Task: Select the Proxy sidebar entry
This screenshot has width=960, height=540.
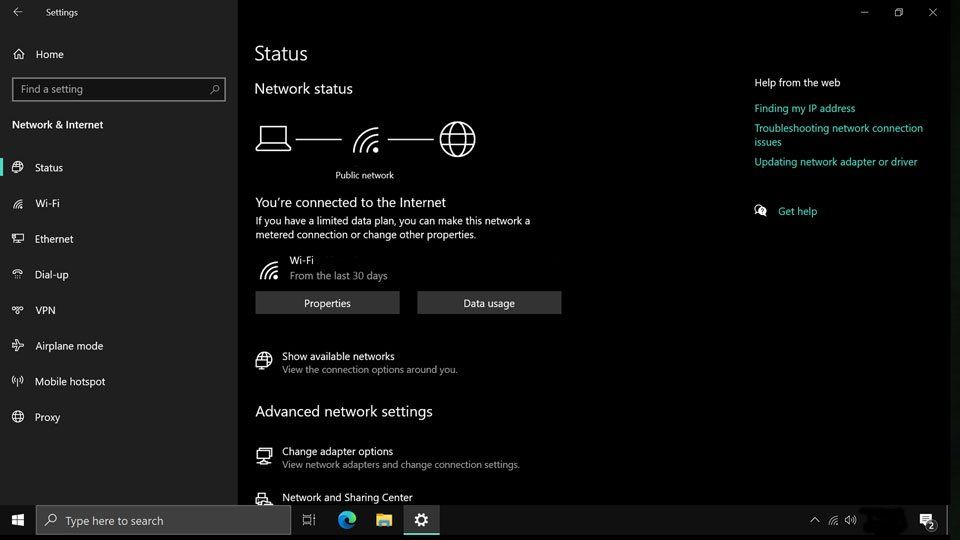Action: (47, 417)
